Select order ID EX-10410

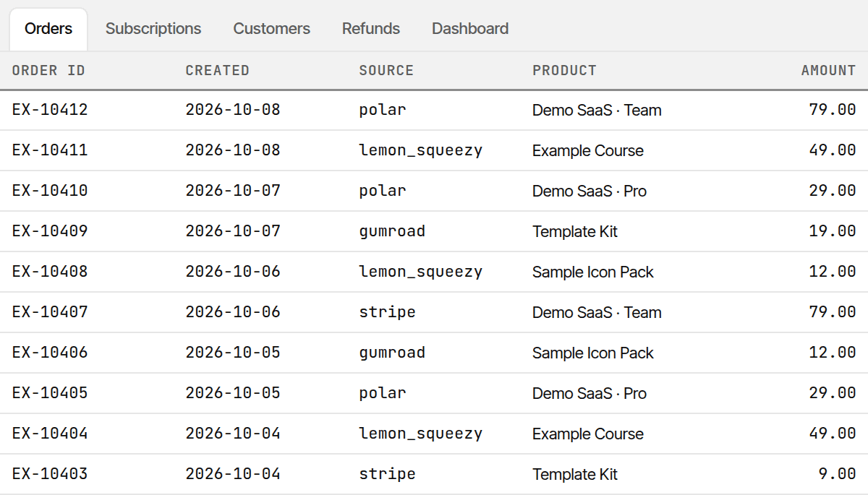point(50,191)
